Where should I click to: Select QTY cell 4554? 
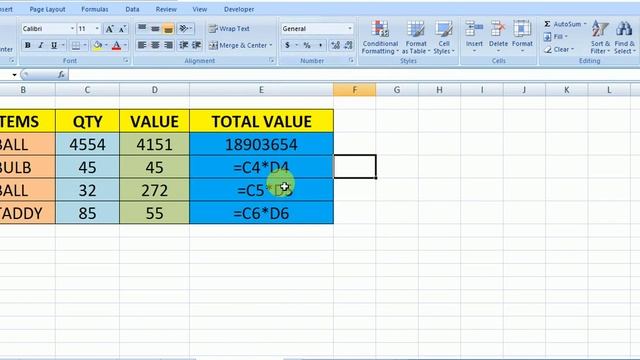[x=87, y=144]
